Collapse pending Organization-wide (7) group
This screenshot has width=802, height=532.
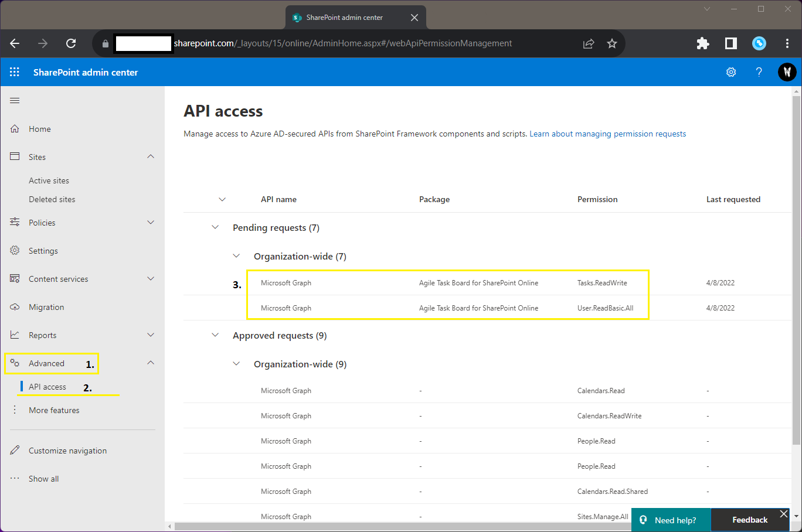236,256
